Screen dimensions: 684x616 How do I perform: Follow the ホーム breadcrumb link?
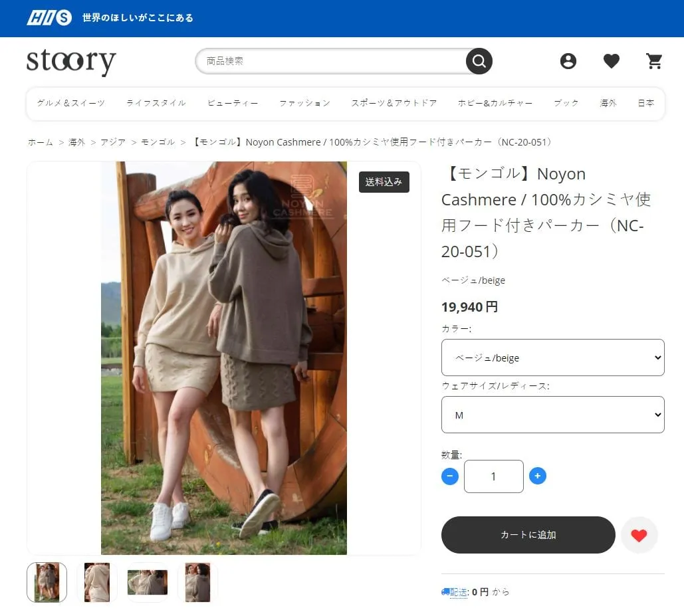point(41,142)
